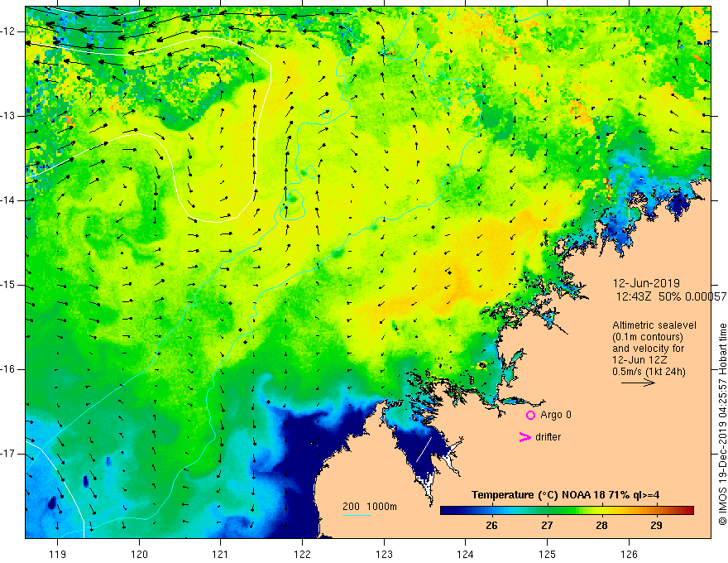The image size is (728, 563).
Task: Click longitude label 120 on bottom axis
Action: (139, 554)
